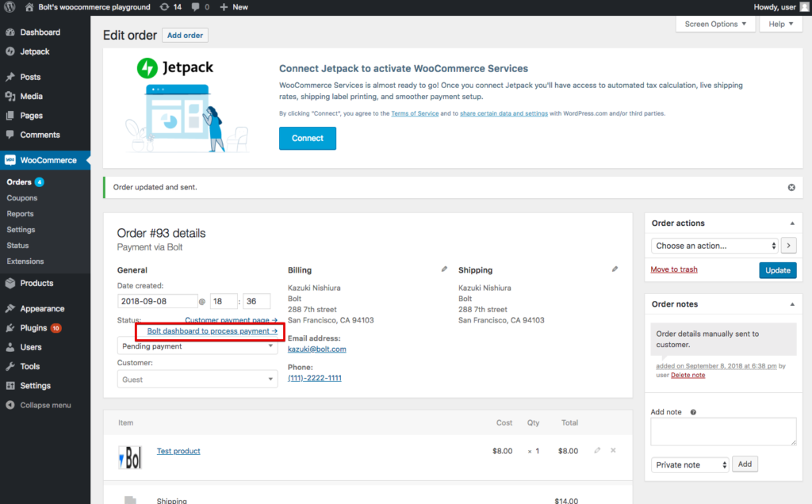Select Products in the sidebar menu
This screenshot has height=504, width=812.
click(x=37, y=283)
